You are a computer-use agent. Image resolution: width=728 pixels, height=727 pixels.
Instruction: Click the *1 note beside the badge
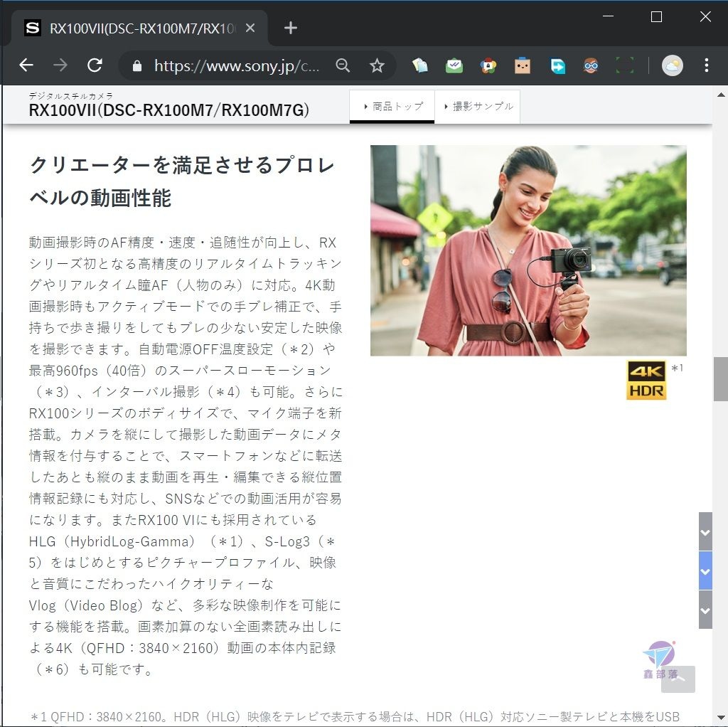(x=677, y=368)
